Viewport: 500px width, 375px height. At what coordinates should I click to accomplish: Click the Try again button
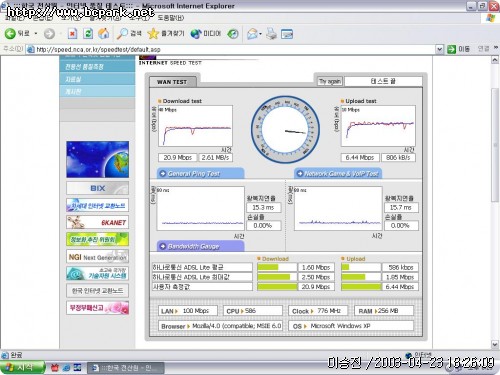[330, 81]
